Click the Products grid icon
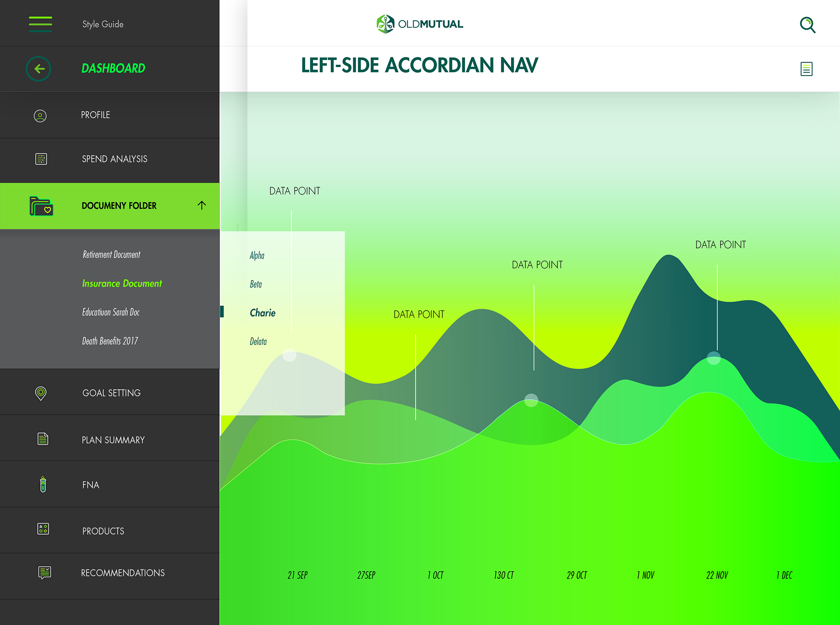The height and width of the screenshot is (625, 840). (x=43, y=529)
